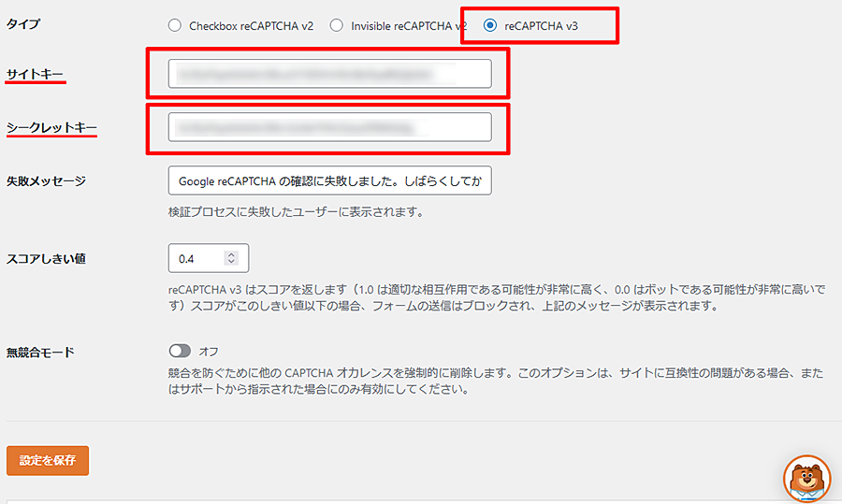Viewport: 842px width, 504px height.
Task: Choose the reCAPTCHA v3 radio button
Action: [x=489, y=25]
